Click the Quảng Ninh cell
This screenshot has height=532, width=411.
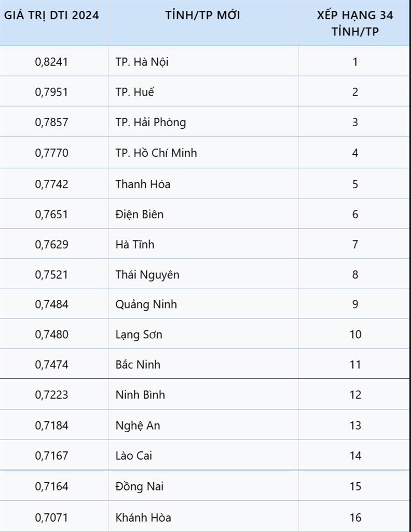tap(146, 304)
